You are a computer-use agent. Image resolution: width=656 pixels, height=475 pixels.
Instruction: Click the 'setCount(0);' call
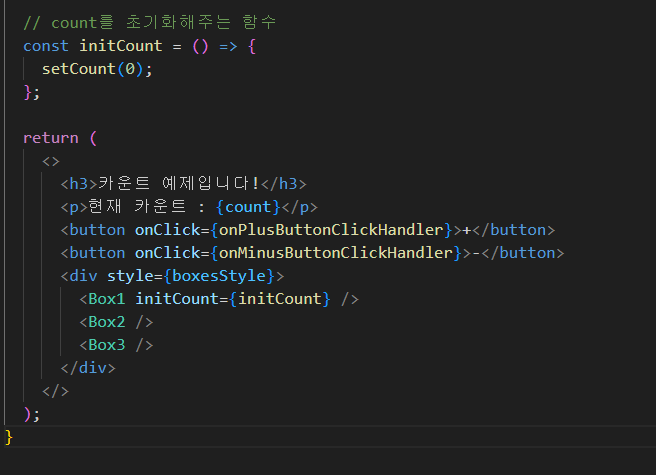click(x=97, y=69)
